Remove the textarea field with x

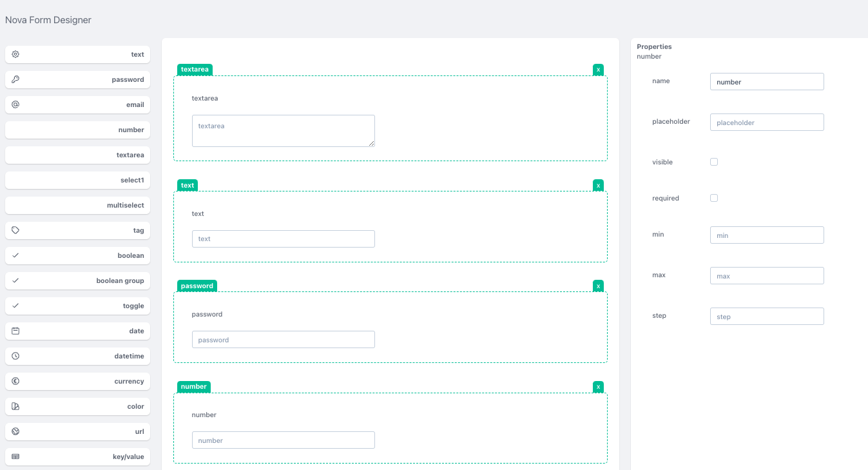click(x=598, y=70)
